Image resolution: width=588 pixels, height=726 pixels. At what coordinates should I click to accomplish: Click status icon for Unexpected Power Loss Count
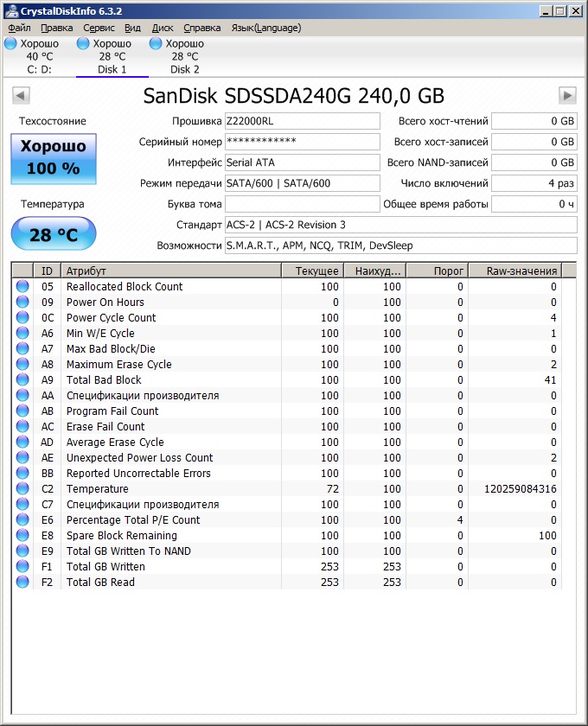pos(22,458)
